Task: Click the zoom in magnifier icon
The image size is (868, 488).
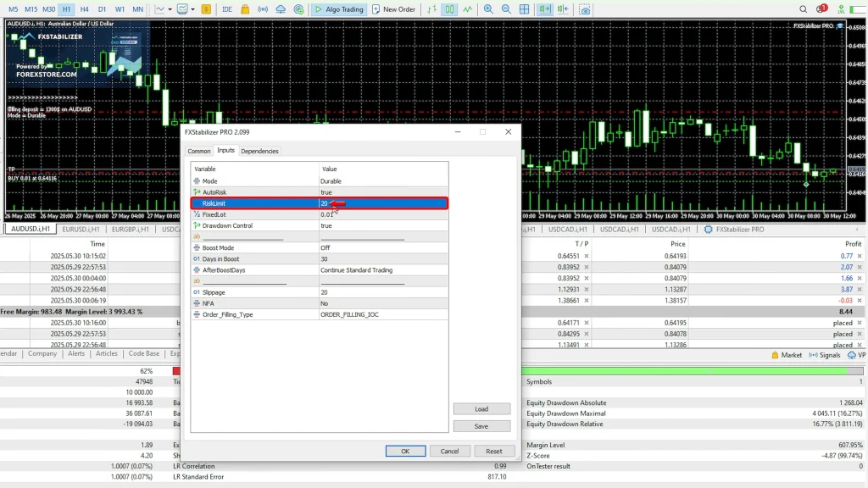Action: (x=487, y=9)
